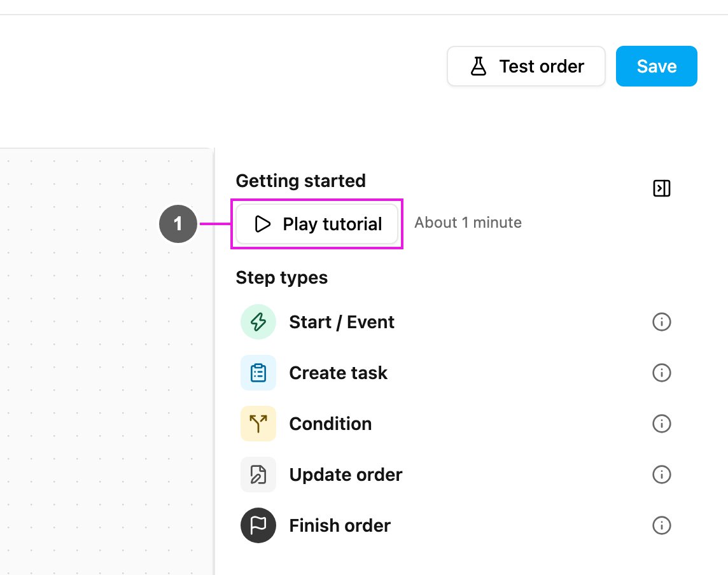Select the Start / Event lightning icon
This screenshot has width=728, height=575.
click(x=258, y=322)
